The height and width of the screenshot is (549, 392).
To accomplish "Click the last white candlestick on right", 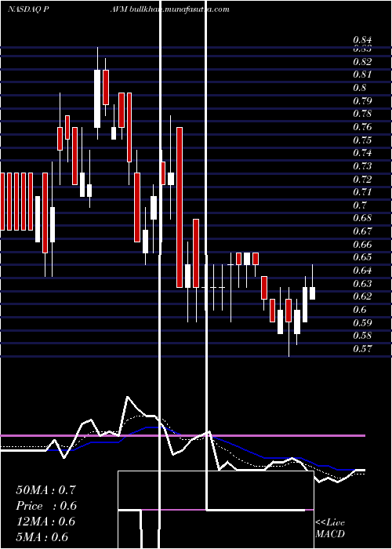I will tap(312, 293).
